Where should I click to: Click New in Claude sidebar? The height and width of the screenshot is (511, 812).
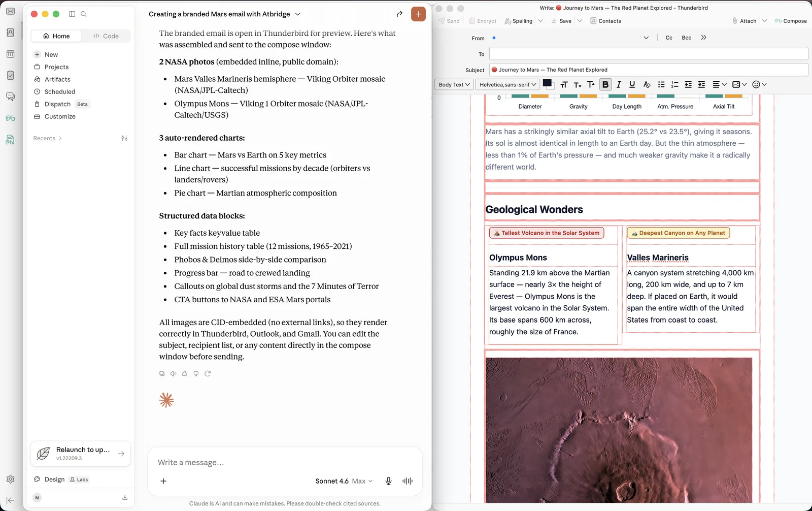(x=51, y=55)
